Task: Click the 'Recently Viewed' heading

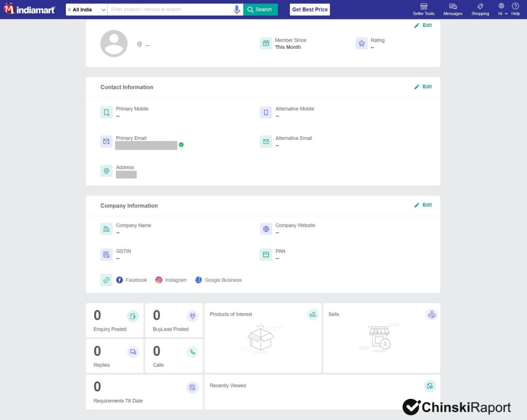Action: tap(228, 386)
